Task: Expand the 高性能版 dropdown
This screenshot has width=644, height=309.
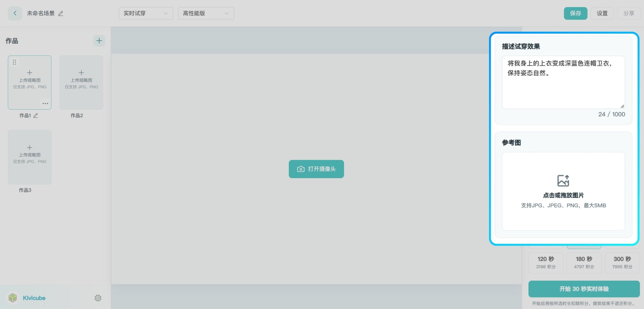Action: click(x=206, y=13)
